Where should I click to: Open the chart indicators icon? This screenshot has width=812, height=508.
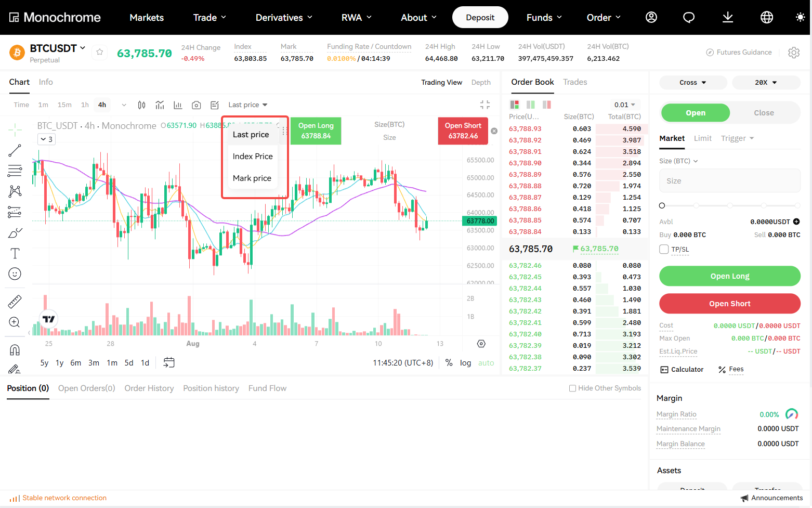tap(160, 105)
